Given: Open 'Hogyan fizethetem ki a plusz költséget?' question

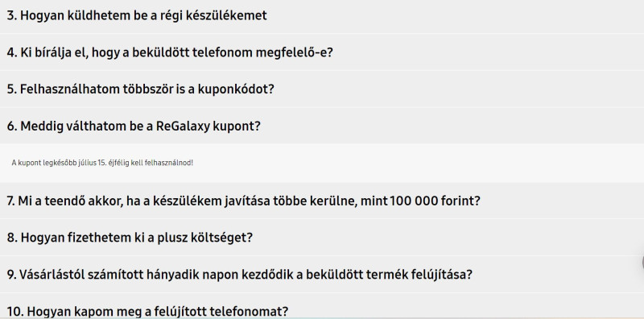Looking at the screenshot, I should 322,237.
